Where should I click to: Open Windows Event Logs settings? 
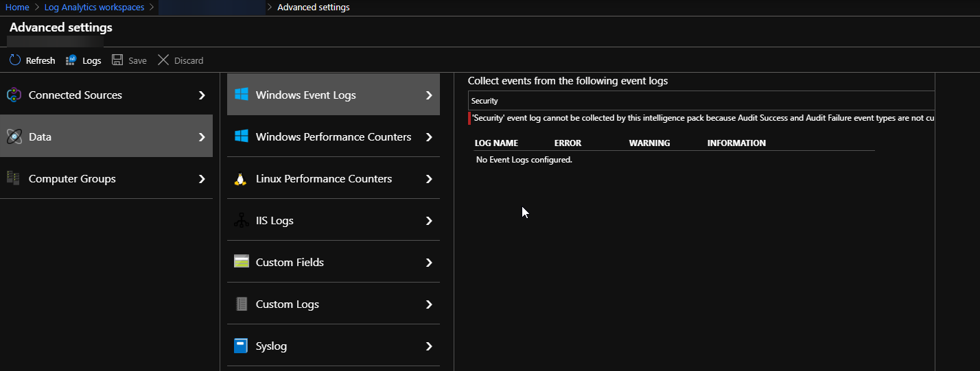coord(334,95)
